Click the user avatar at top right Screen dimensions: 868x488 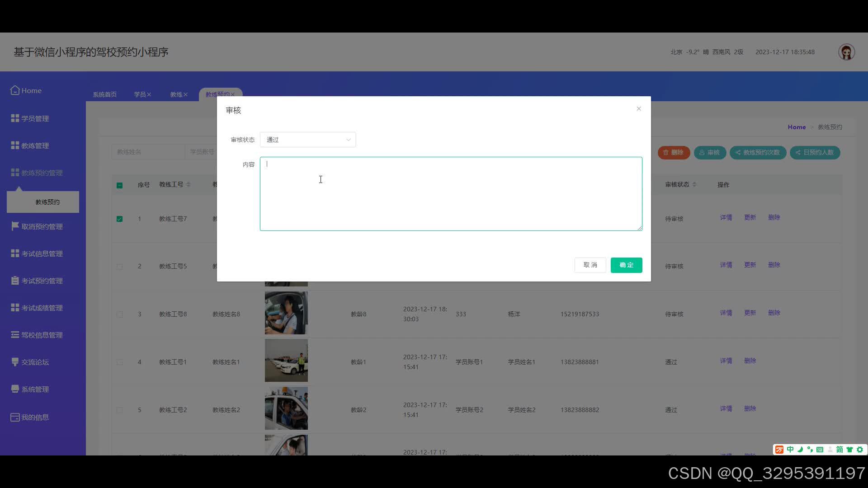click(846, 52)
